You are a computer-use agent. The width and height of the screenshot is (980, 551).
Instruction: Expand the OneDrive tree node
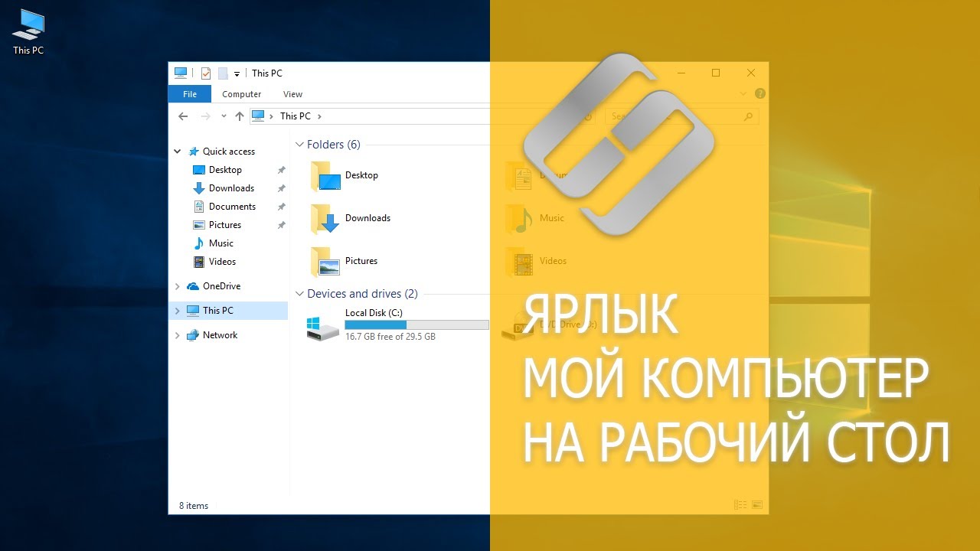[x=178, y=286]
